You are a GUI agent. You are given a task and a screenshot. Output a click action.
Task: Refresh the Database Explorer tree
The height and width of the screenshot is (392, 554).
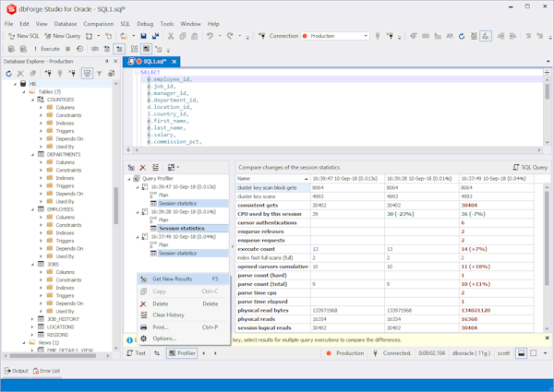point(9,74)
